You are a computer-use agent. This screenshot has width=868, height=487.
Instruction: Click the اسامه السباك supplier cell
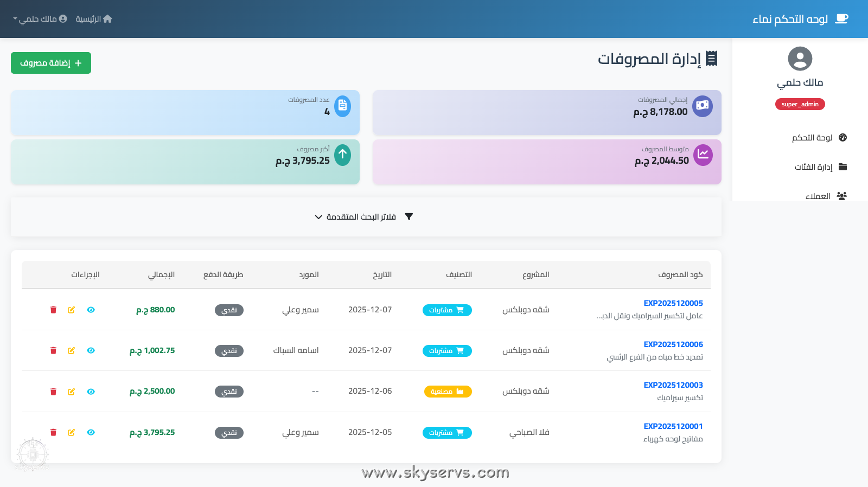296,350
